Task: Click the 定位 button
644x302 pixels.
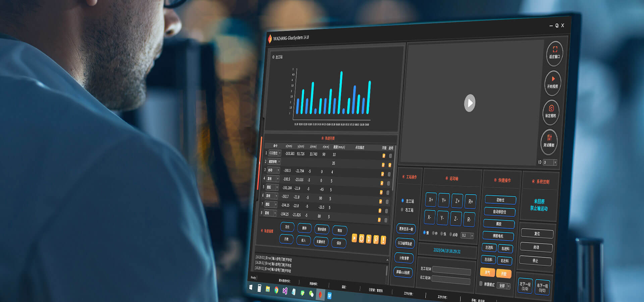Action: [287, 227]
